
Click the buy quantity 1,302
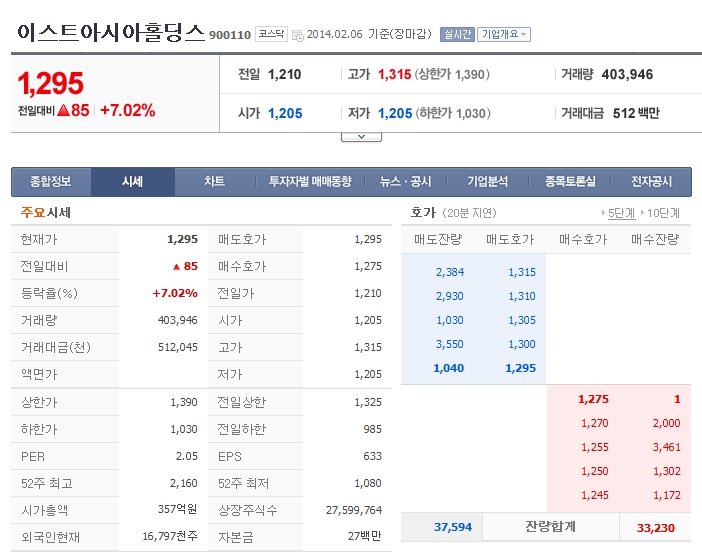point(667,471)
